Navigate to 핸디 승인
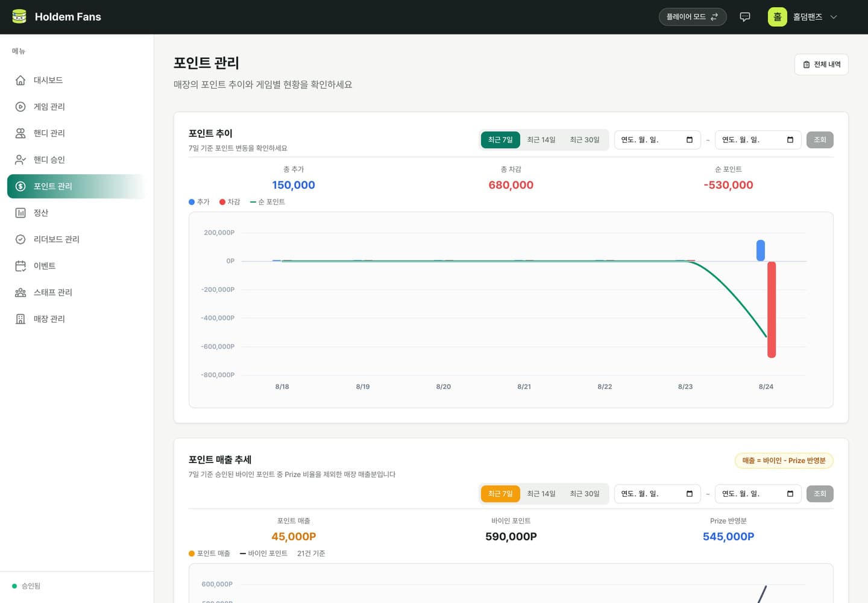This screenshot has width=868, height=603. pyautogui.click(x=77, y=160)
